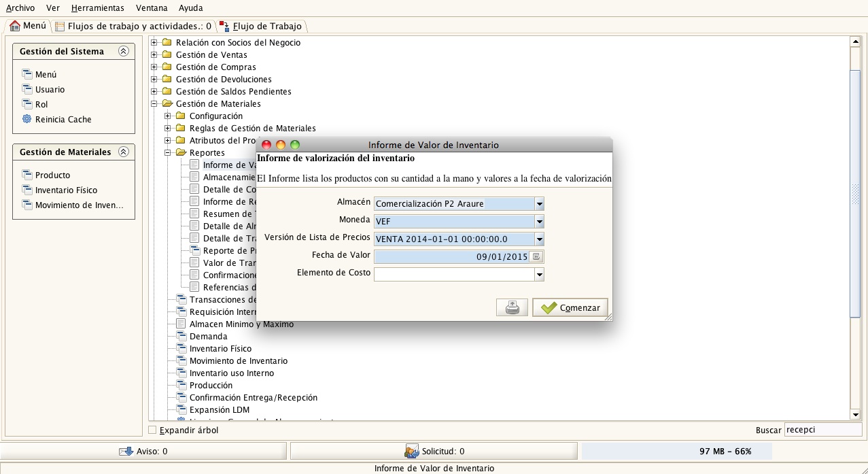This screenshot has width=868, height=474.
Task: Switch to the Flujo de Trabajo tab
Action: 262,26
